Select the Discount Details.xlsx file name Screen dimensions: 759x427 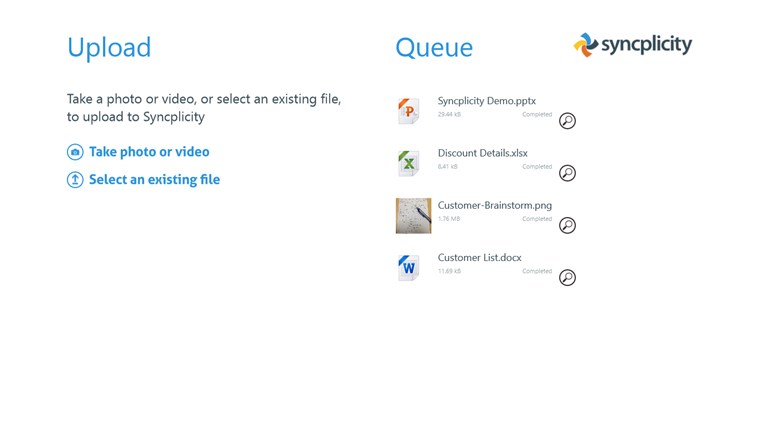click(x=483, y=153)
